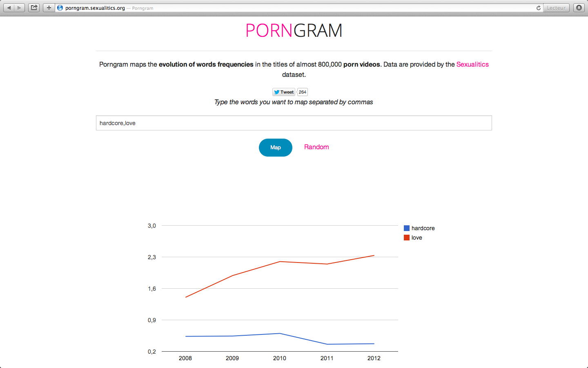Click the pink Random link
The height and width of the screenshot is (368, 588).
tap(316, 147)
